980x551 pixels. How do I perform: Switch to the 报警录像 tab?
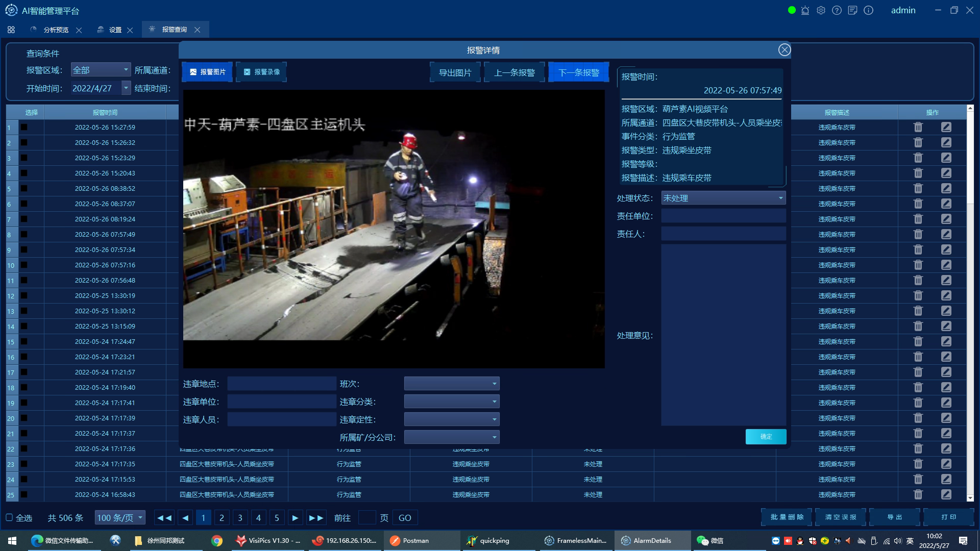(x=261, y=72)
